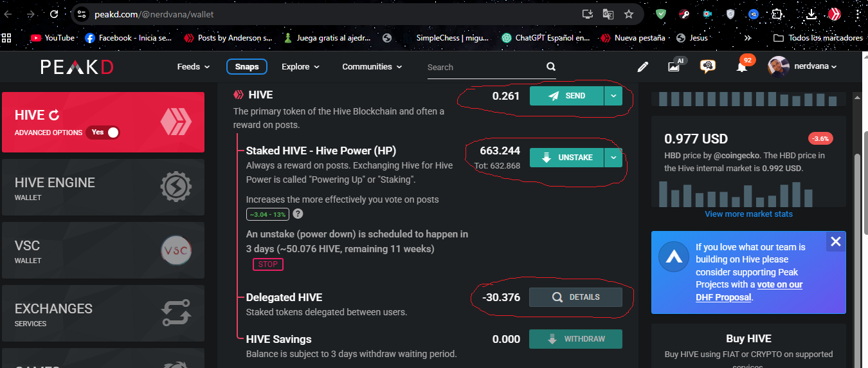Open the Chrome three-dot menu
868x368 pixels.
click(858, 14)
